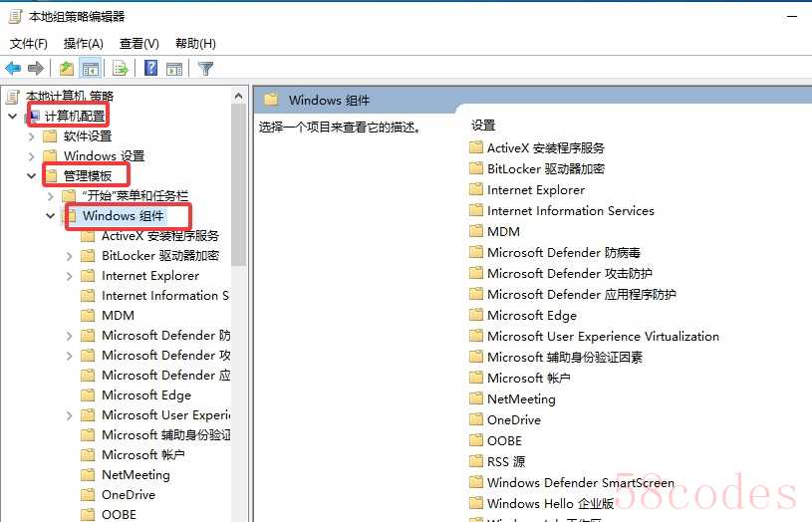Click Microsoft 帐户 folder icon in settings list
The height and width of the screenshot is (522, 812).
476,378
